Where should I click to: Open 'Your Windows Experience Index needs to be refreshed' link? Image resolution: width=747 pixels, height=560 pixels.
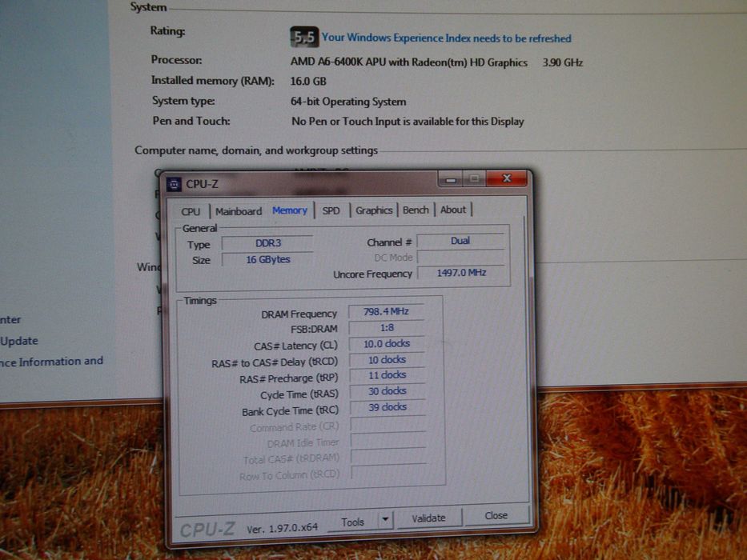click(x=447, y=38)
